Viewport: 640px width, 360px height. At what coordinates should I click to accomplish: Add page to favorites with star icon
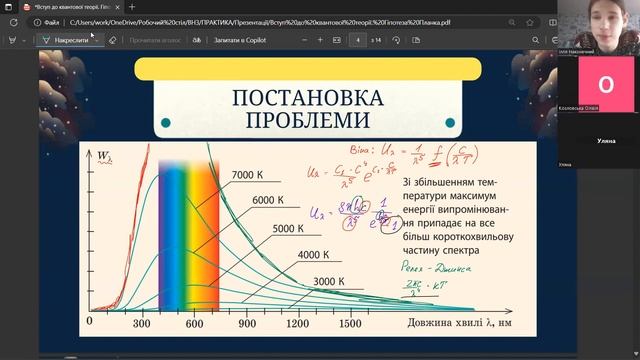click(x=530, y=22)
